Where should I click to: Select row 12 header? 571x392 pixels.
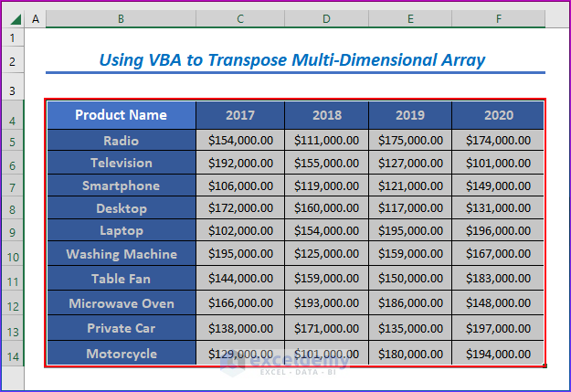point(13,303)
